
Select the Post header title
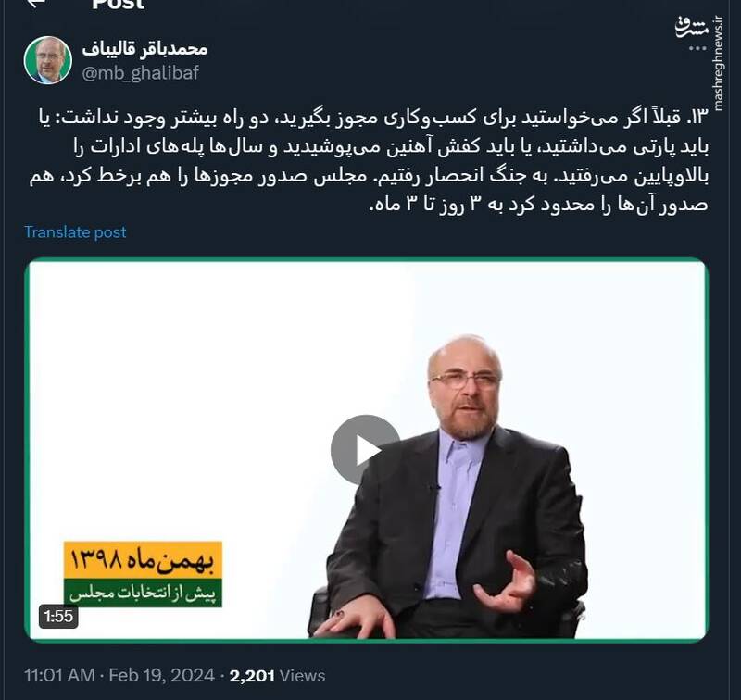pyautogui.click(x=119, y=5)
